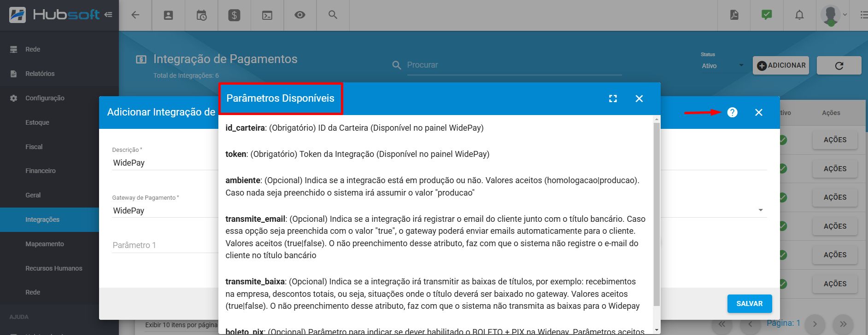Open the PDF document icon
Image resolution: width=868 pixels, height=335 pixels.
(x=734, y=15)
